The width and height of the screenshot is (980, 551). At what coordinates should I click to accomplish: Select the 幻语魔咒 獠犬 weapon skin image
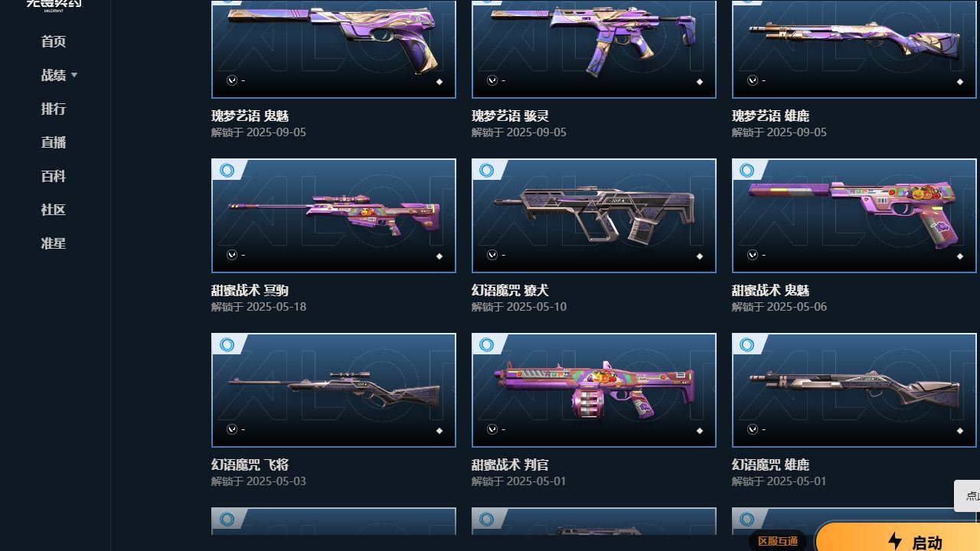tap(594, 216)
